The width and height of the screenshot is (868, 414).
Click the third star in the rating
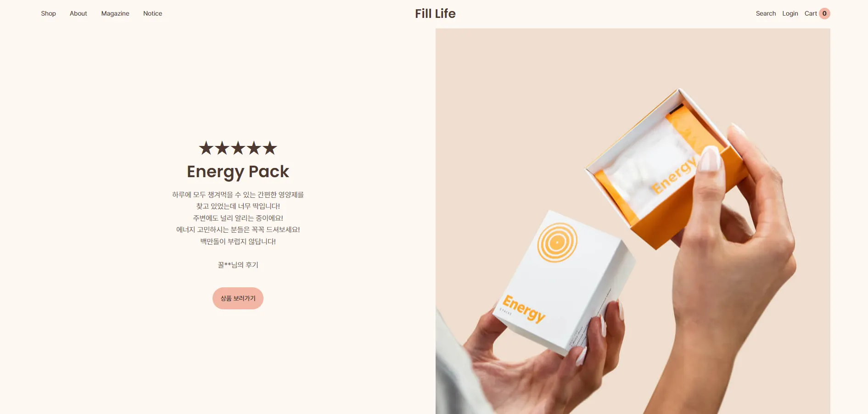(x=238, y=148)
